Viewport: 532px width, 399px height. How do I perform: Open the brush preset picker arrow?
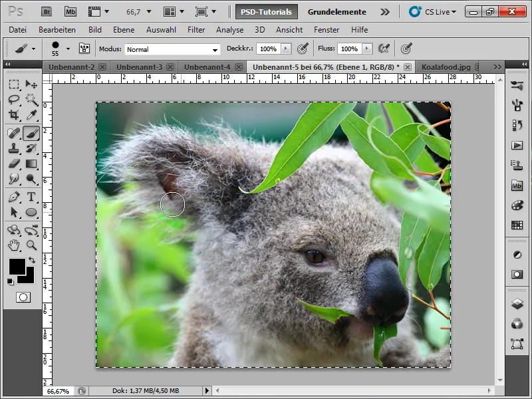[68, 49]
